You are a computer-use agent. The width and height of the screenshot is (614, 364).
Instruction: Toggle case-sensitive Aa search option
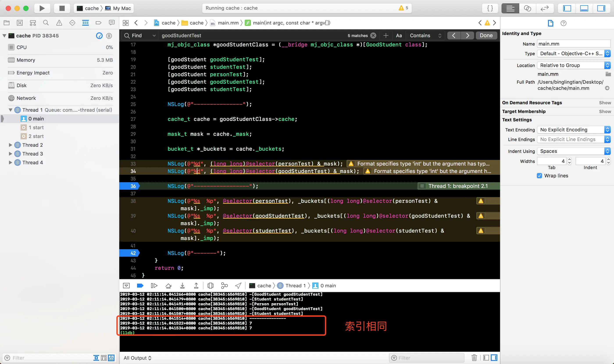click(x=399, y=35)
